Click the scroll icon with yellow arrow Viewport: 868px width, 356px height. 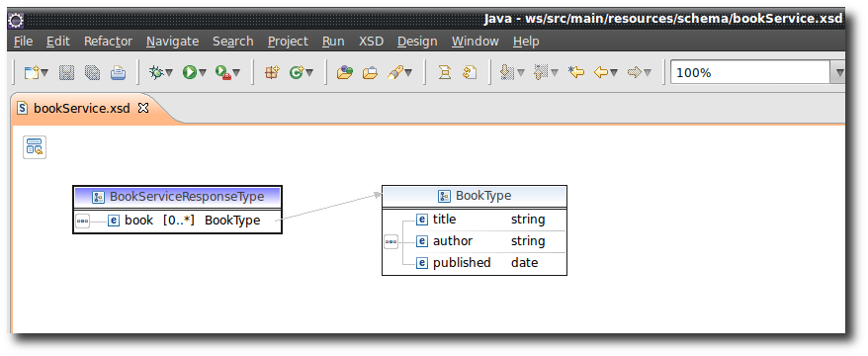click(x=470, y=72)
